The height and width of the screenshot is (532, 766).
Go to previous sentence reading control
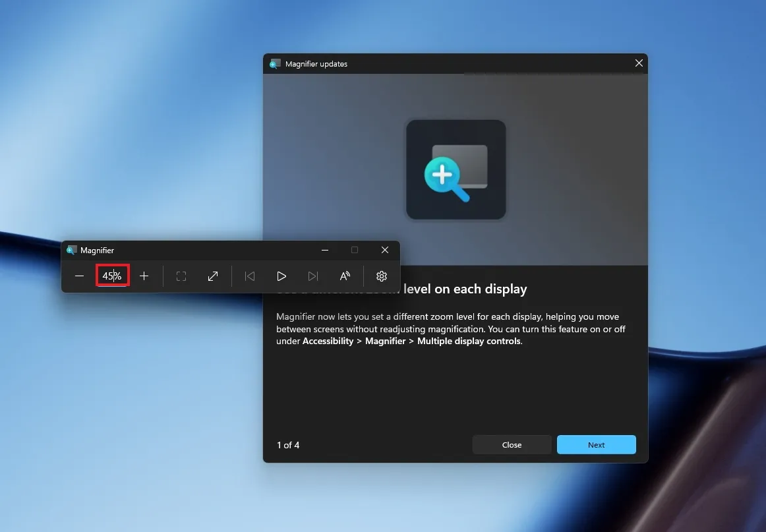click(x=250, y=276)
